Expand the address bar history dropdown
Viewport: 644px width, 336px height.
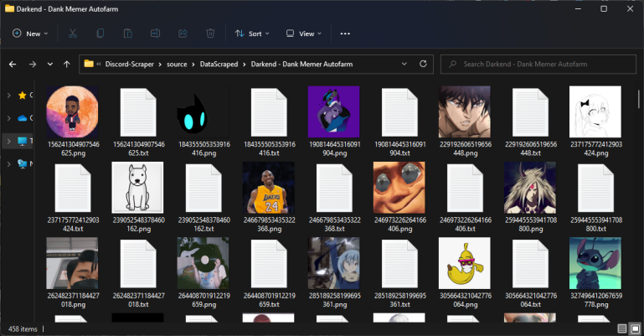(404, 64)
